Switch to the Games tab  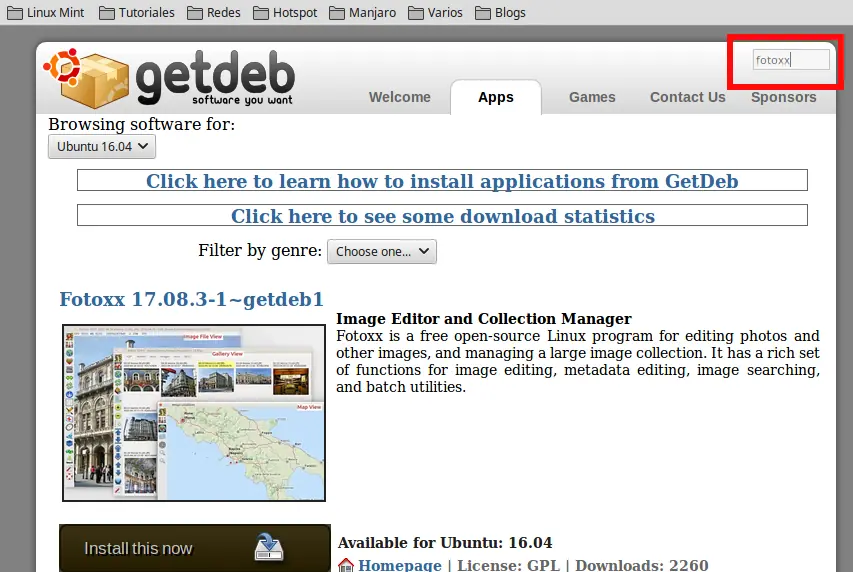592,97
